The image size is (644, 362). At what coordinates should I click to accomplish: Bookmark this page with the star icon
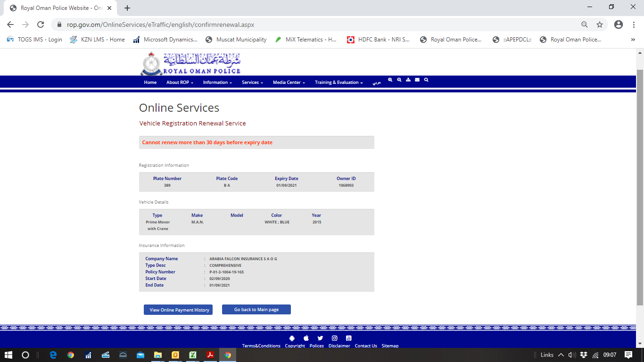(x=600, y=25)
